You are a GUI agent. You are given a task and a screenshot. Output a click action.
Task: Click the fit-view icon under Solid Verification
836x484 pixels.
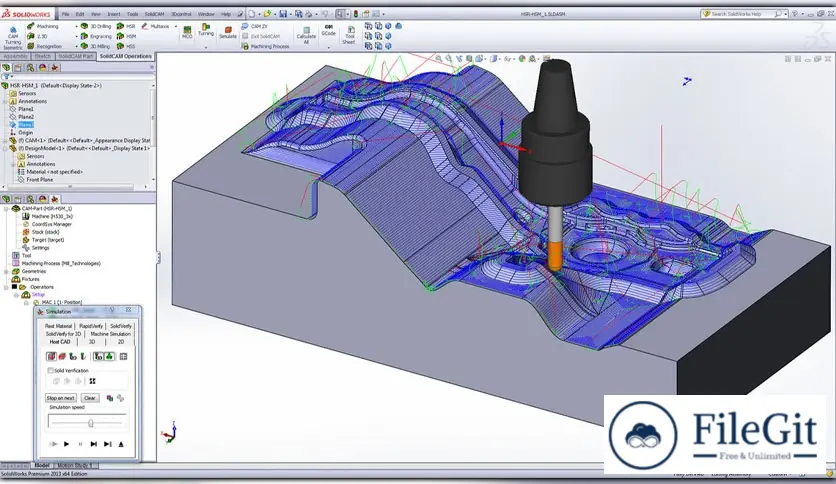coord(92,381)
